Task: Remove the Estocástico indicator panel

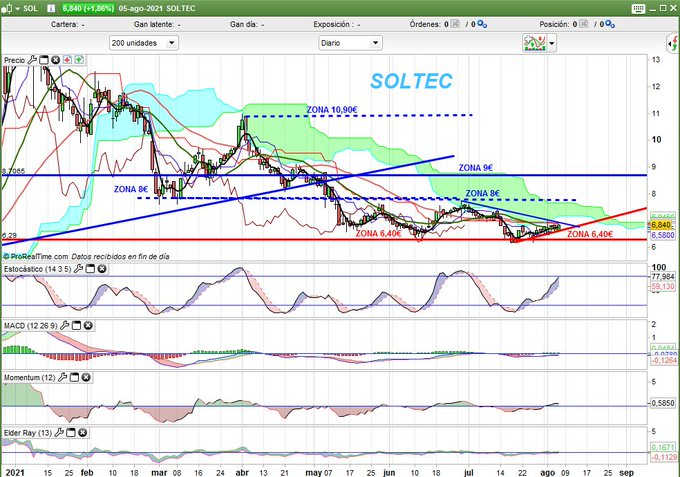Action: pyautogui.click(x=101, y=269)
